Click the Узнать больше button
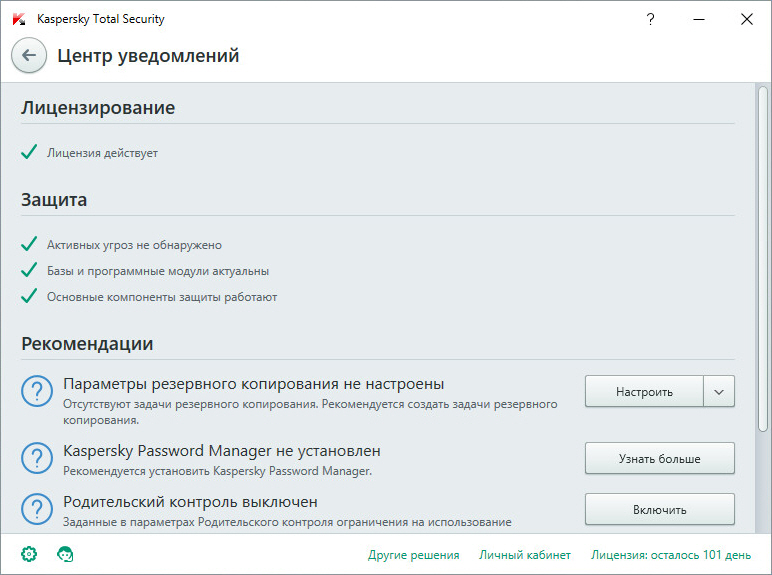Viewport: 772px width, 575px height. tap(659, 458)
